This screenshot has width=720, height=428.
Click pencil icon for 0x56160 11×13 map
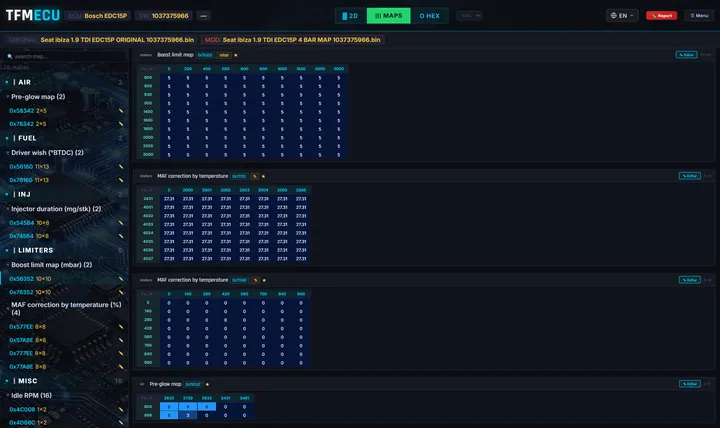click(x=121, y=167)
